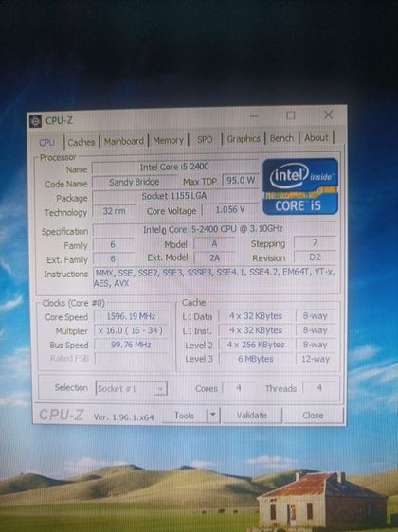The width and height of the screenshot is (398, 532).
Task: Click the Bus Speed 99.76 MHz value
Action: 131,345
